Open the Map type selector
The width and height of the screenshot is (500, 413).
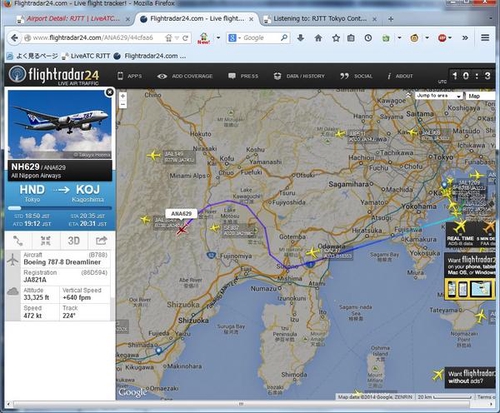(480, 96)
